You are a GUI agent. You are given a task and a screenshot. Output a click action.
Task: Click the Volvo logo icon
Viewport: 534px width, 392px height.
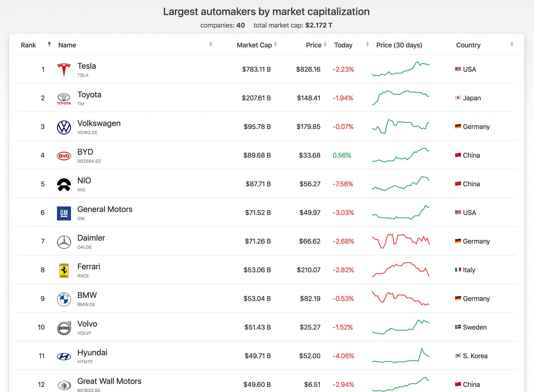click(64, 328)
